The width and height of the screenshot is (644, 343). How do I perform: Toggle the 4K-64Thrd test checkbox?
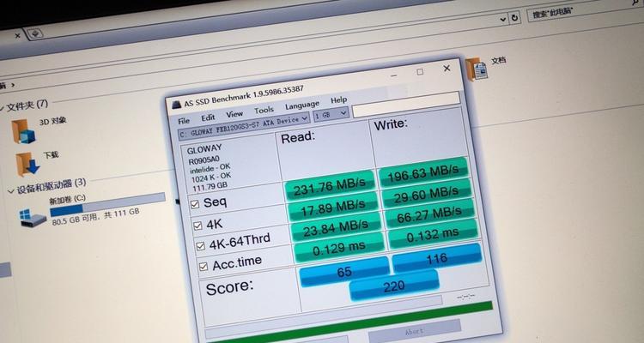(x=200, y=246)
